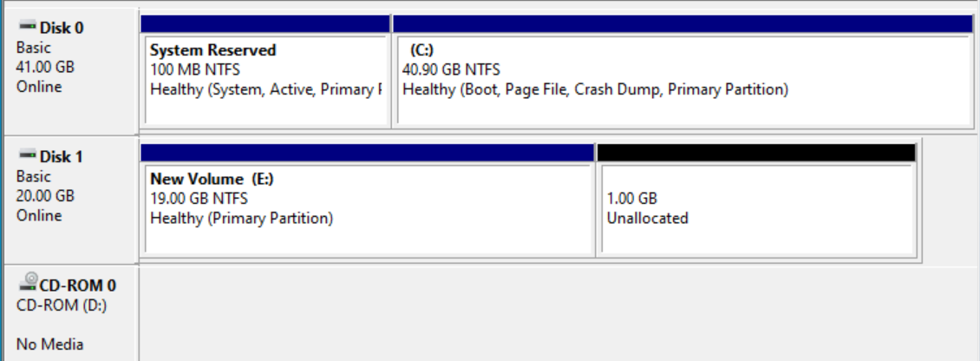Select the System Reserved partition
This screenshot has width=980, height=361.
point(265,80)
